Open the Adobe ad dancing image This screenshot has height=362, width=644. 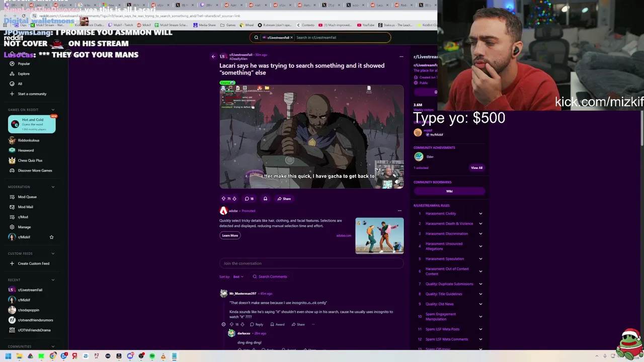pos(379,235)
